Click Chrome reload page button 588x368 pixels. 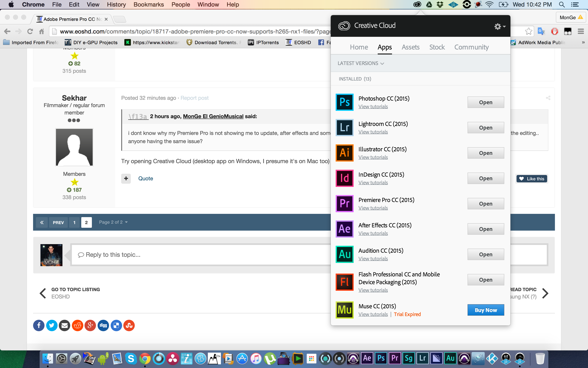30,31
